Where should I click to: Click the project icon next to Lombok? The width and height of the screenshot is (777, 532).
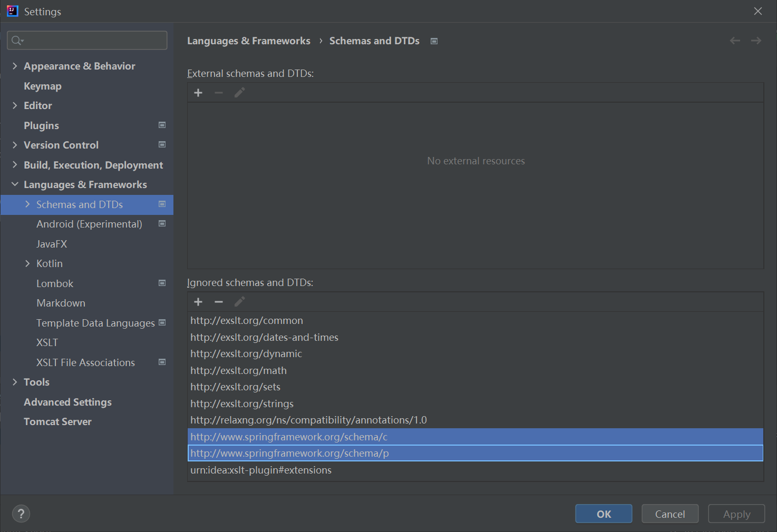coord(162,283)
